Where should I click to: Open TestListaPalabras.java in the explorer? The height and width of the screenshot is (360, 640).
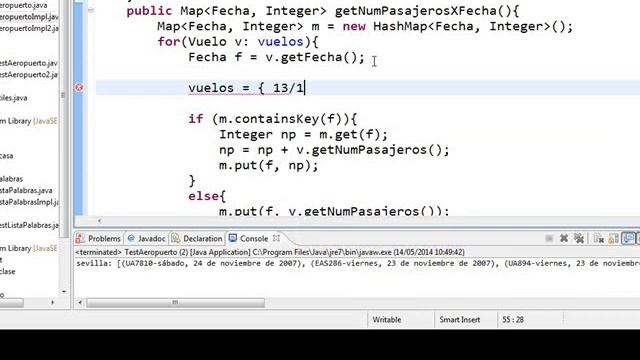pos(29,225)
